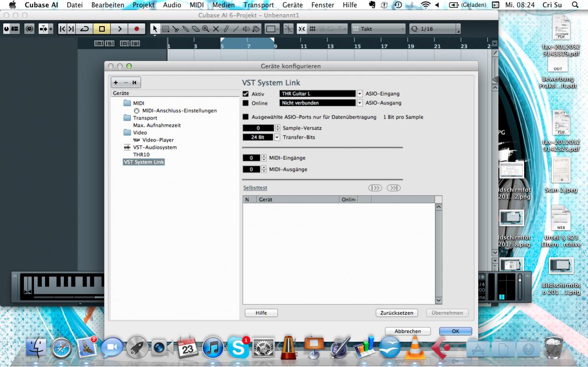The height and width of the screenshot is (367, 588).
Task: Open VLC cone icon in Dock
Action: click(415, 348)
